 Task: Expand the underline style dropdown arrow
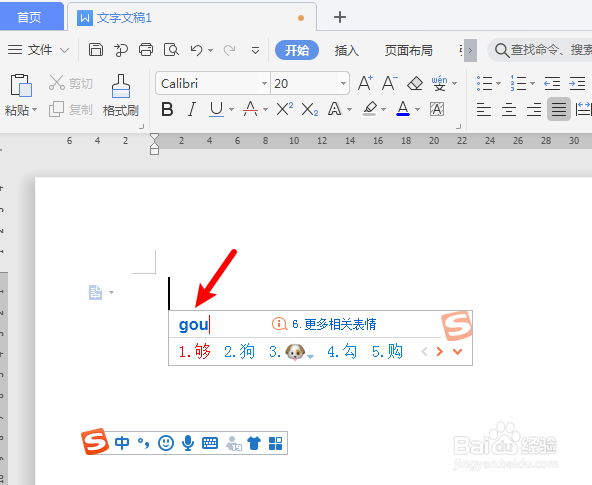(231, 110)
